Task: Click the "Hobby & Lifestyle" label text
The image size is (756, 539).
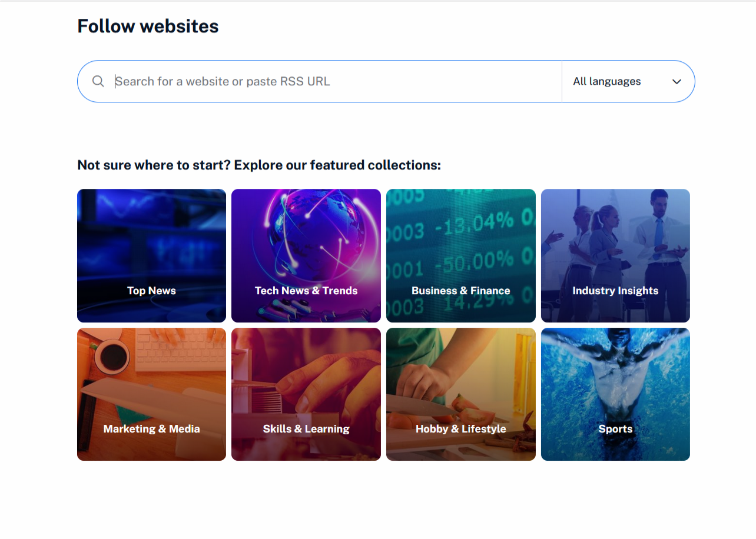Action: click(x=460, y=429)
